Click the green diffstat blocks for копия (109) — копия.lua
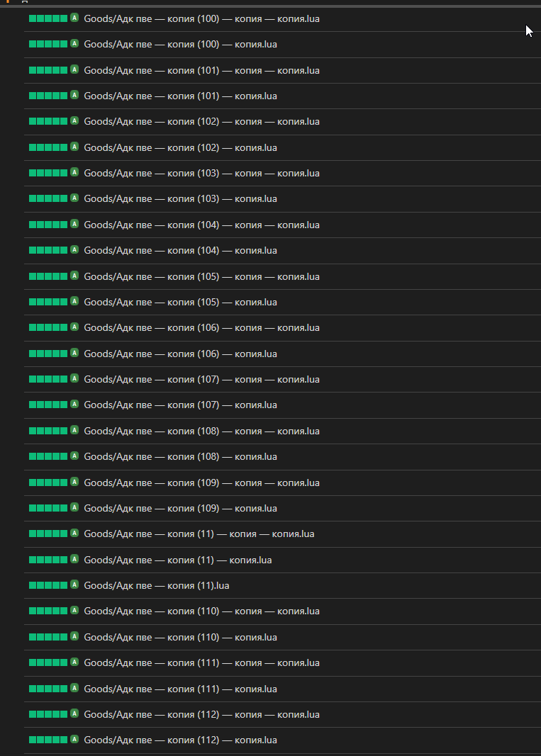 pos(48,508)
